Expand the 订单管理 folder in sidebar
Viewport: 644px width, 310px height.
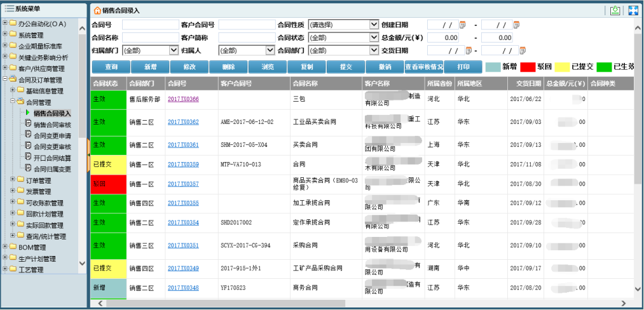[13, 180]
